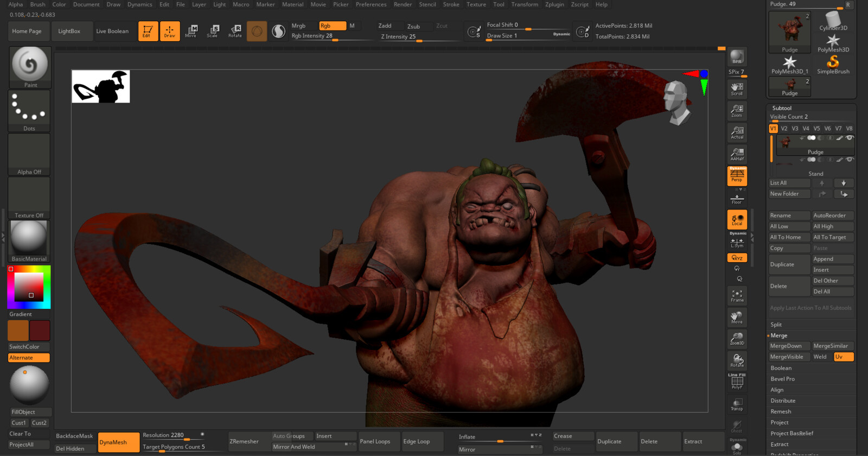
Task: Click the BPR render icon
Action: point(737,57)
